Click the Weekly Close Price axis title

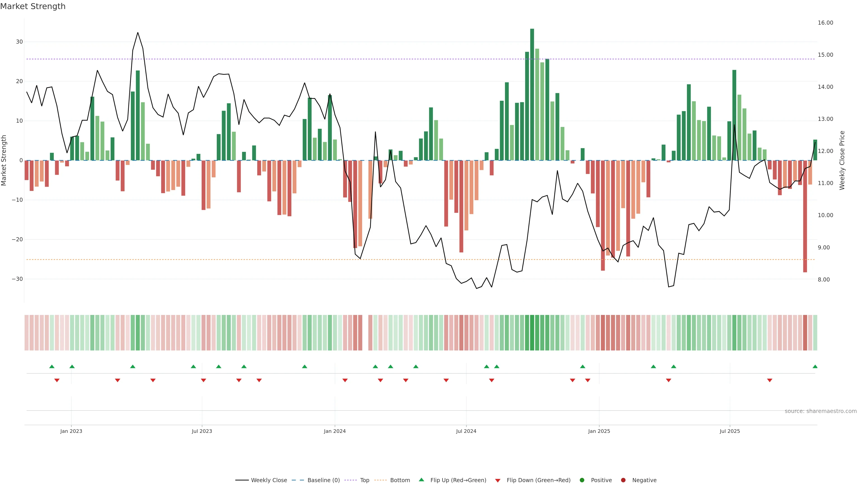click(x=842, y=160)
